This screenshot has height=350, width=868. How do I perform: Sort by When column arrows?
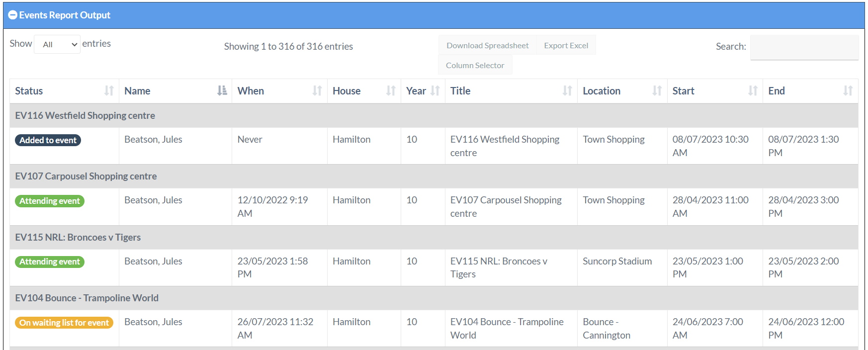[317, 91]
